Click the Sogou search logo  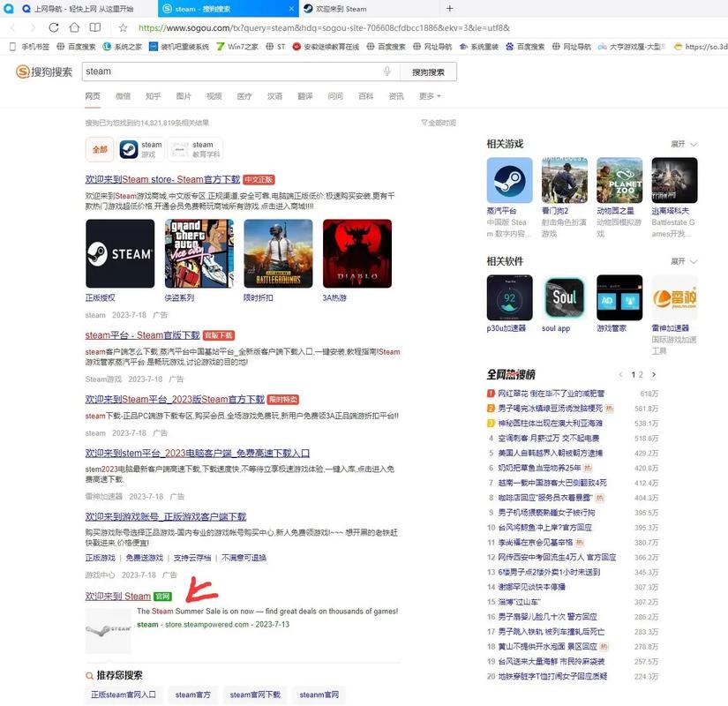(44, 71)
